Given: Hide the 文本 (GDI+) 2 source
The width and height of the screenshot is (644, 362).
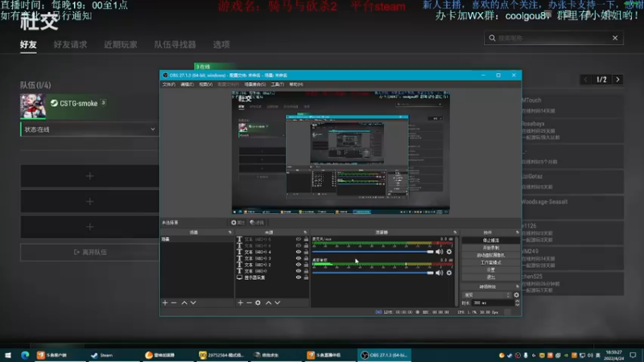Looking at the screenshot, I should click(x=299, y=265).
